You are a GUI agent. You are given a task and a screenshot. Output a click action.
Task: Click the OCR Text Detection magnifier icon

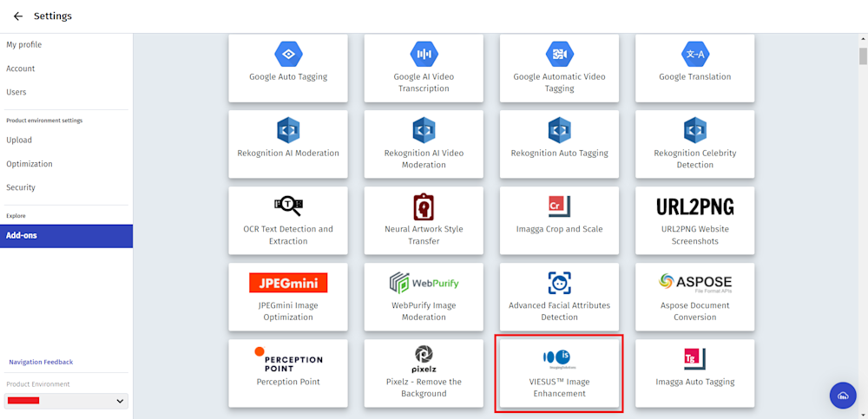(288, 206)
